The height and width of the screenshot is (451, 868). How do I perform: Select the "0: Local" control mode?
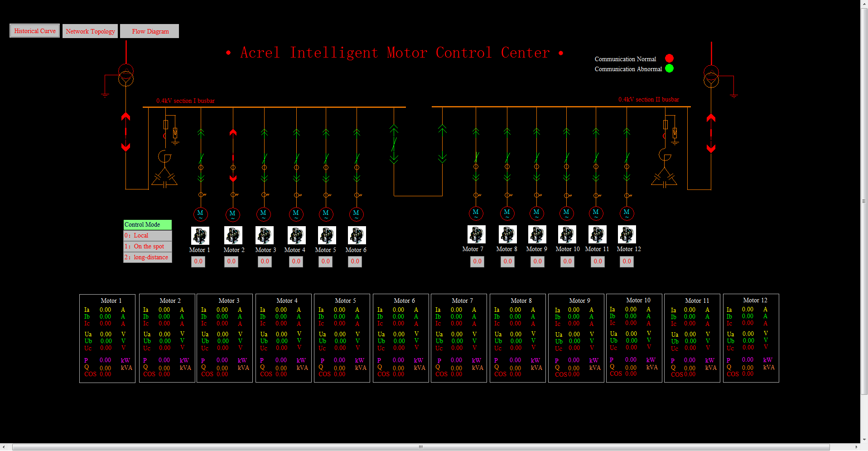(x=147, y=235)
